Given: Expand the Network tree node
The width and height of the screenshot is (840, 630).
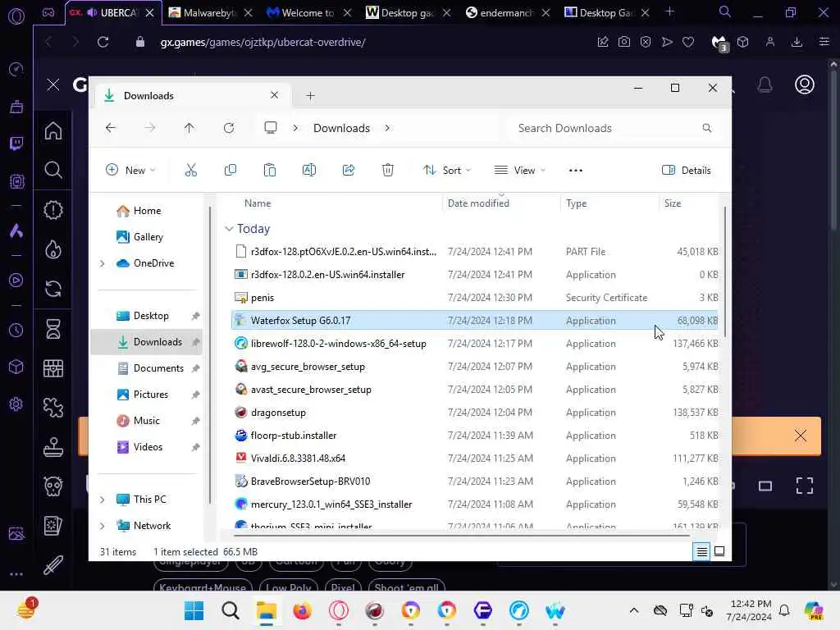Looking at the screenshot, I should point(102,526).
